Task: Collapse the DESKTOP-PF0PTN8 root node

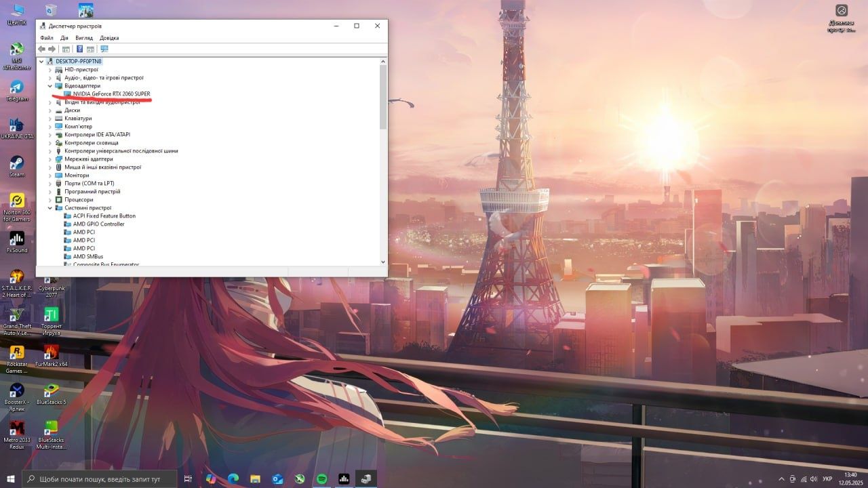Action: pos(41,61)
